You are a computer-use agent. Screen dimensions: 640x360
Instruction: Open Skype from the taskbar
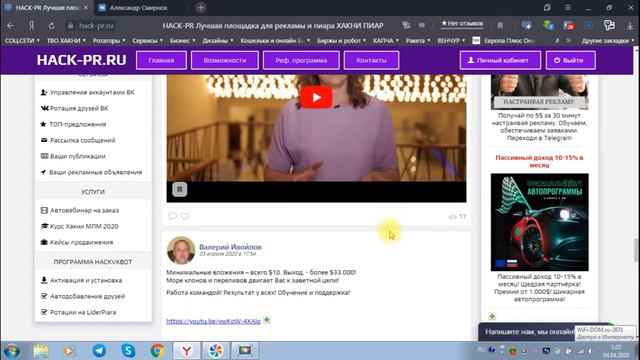pos(128,351)
